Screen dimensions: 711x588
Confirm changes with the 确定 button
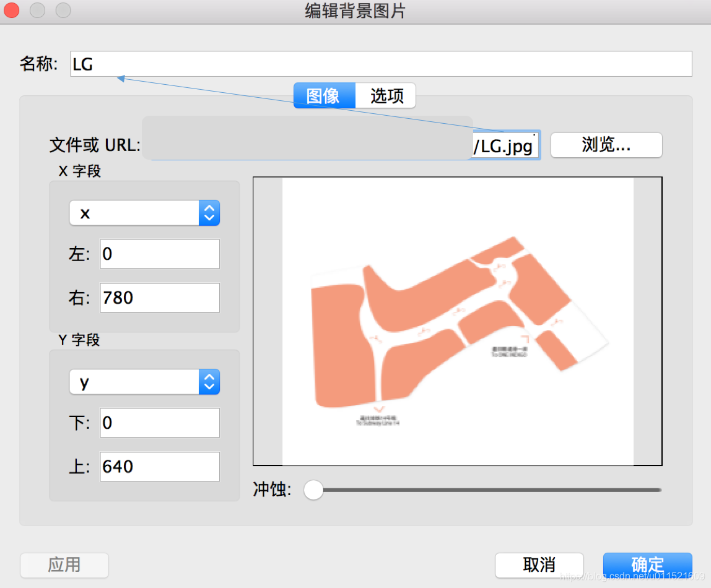(647, 564)
